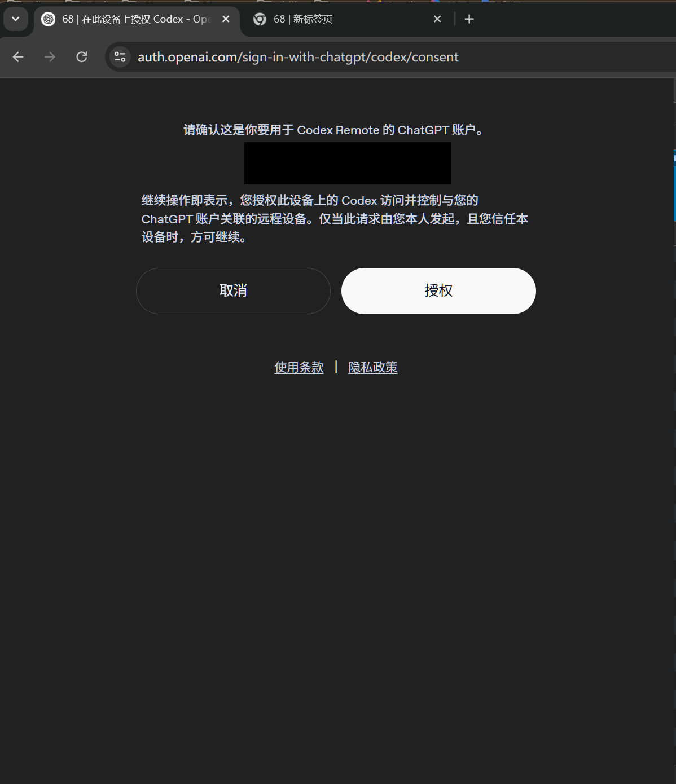Open the 使用条款 terms link

pos(299,367)
